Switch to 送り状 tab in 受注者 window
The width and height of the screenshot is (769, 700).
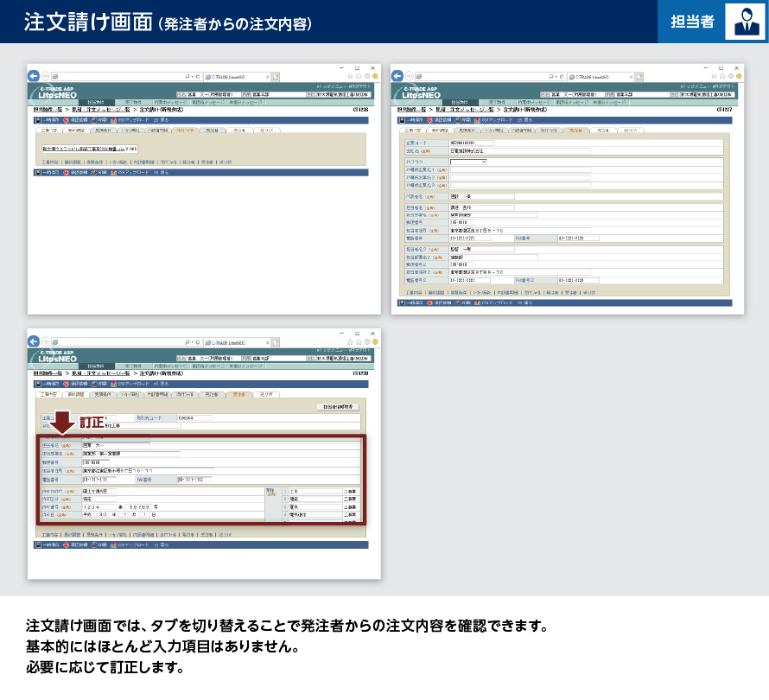click(x=264, y=394)
